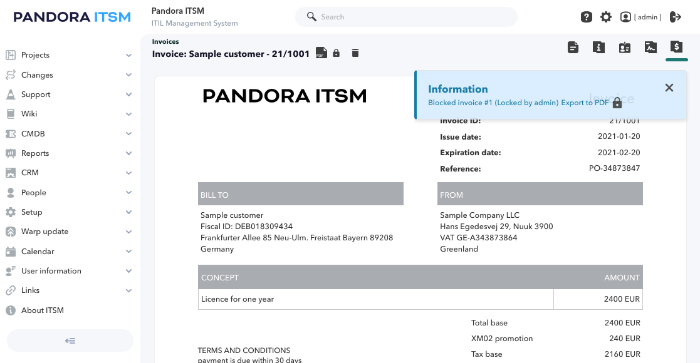This screenshot has height=363, width=700.
Task: Open the company info tab icon
Action: coord(599,47)
